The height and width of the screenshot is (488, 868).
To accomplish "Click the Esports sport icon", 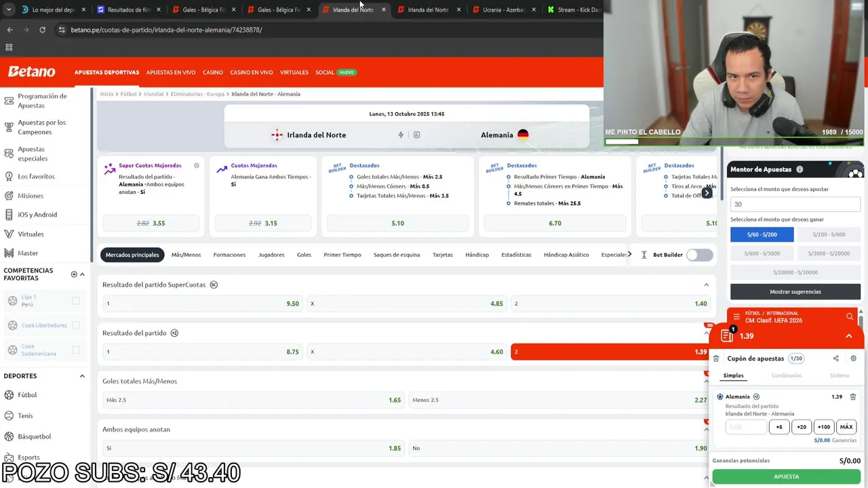I will coord(9,457).
